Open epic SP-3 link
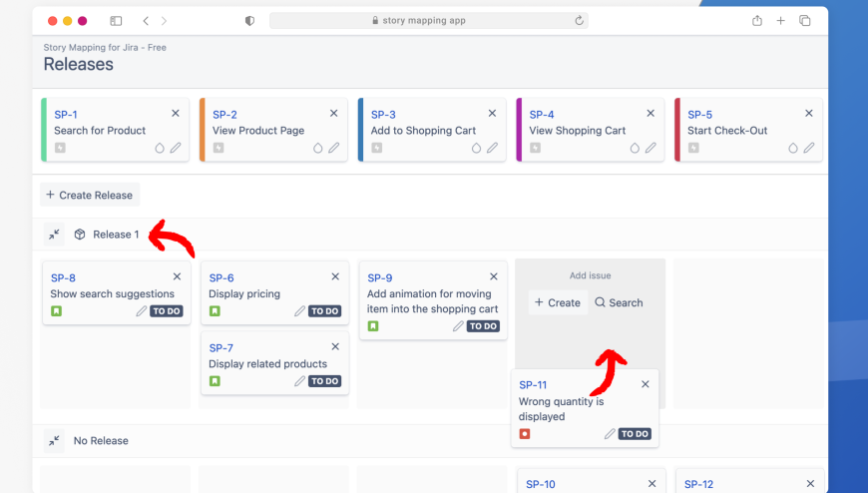The width and height of the screenshot is (868, 493). click(383, 115)
